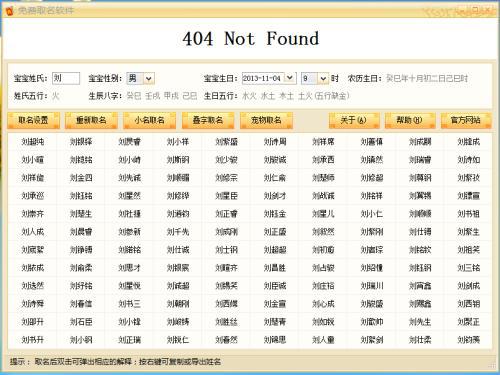Screen dimensions: 500x375
Task: Click the 提示 hint text in status bar
Action: pyautogui.click(x=115, y=362)
